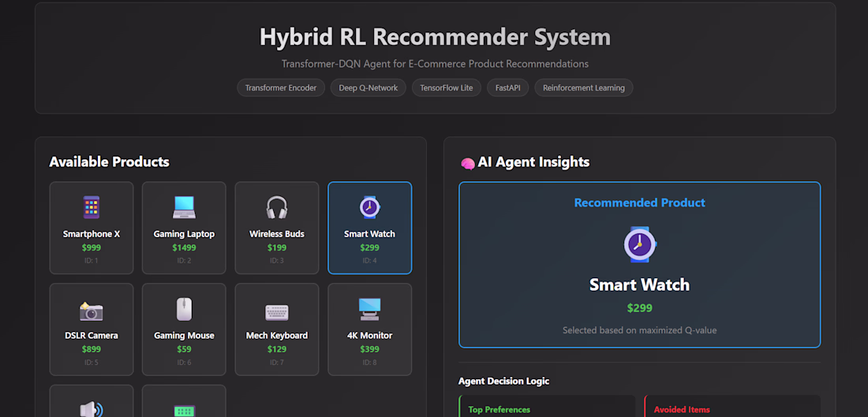Image resolution: width=868 pixels, height=417 pixels.
Task: Click the $59 Gaming Mouse price
Action: pyautogui.click(x=184, y=349)
